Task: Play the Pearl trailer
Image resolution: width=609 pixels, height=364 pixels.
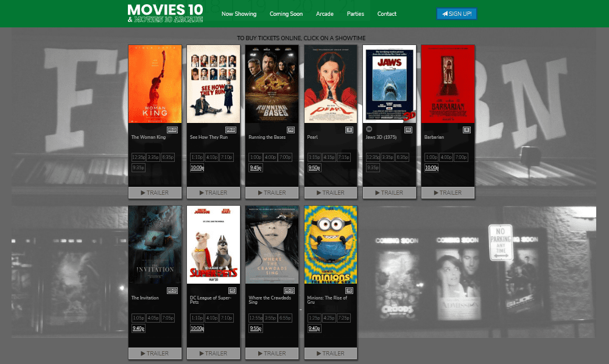Action: pos(331,192)
